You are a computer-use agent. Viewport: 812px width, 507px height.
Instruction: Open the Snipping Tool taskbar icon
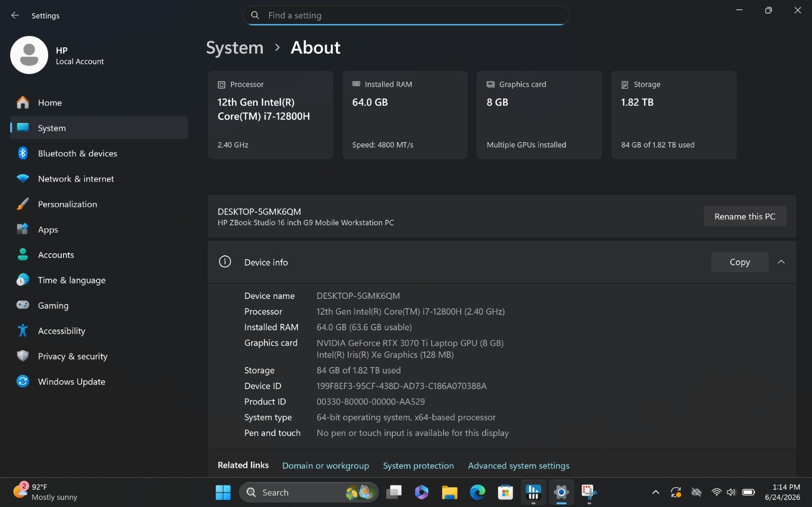[x=589, y=492]
